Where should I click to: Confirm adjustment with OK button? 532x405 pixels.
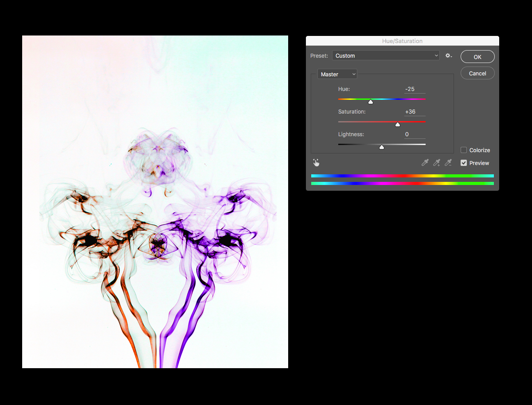477,57
